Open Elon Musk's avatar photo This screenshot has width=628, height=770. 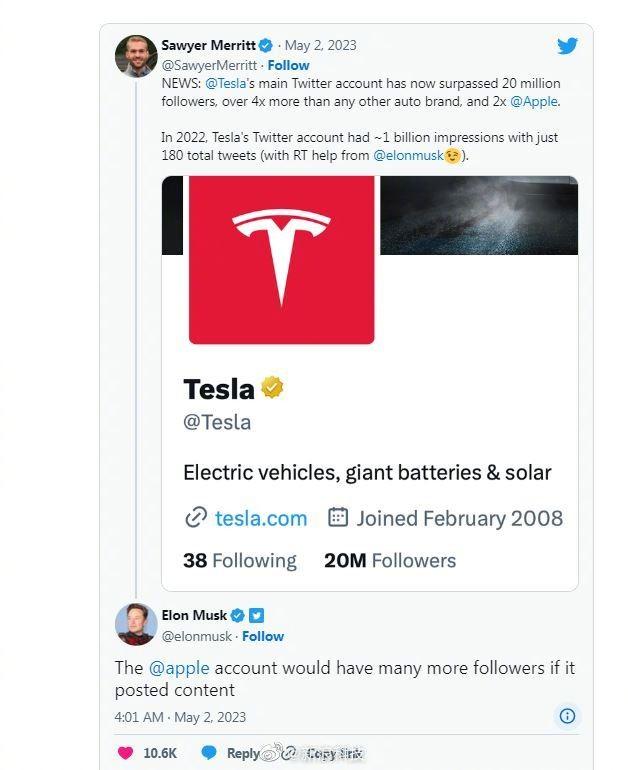136,625
